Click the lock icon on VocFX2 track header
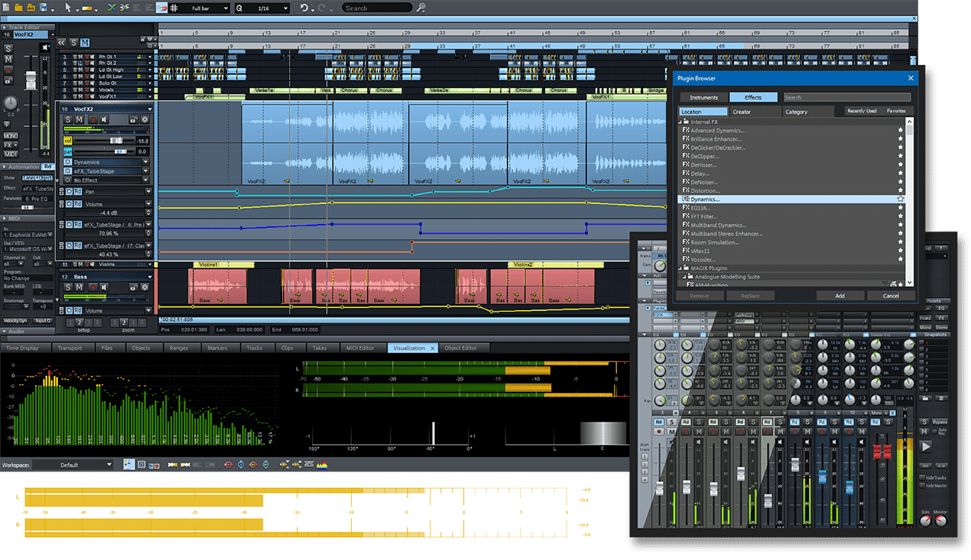The image size is (971, 560). pos(133,119)
